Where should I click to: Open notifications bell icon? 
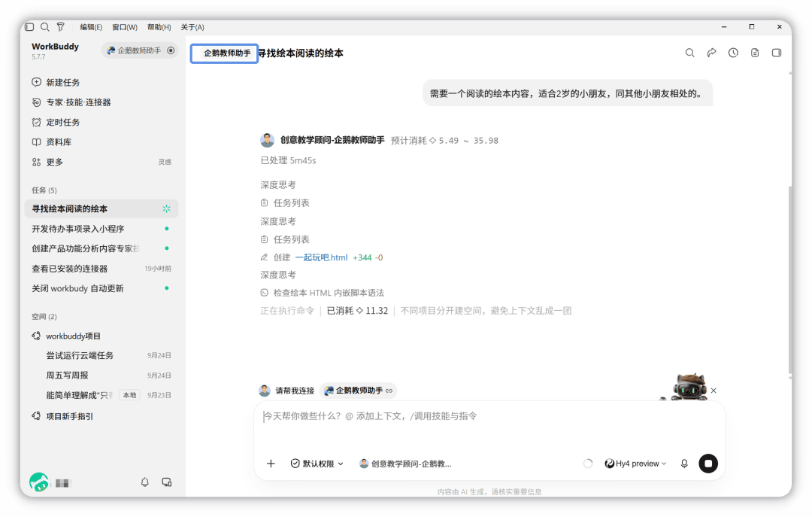145,482
